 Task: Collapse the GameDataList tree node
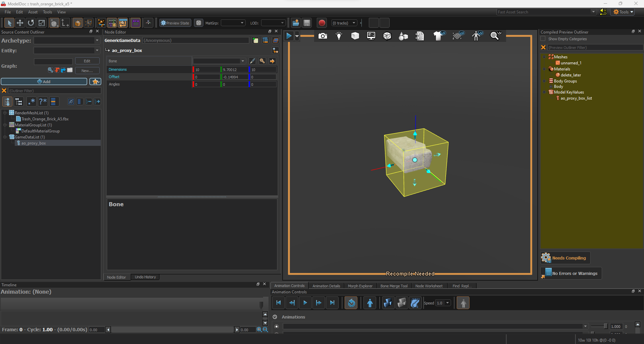coord(5,137)
